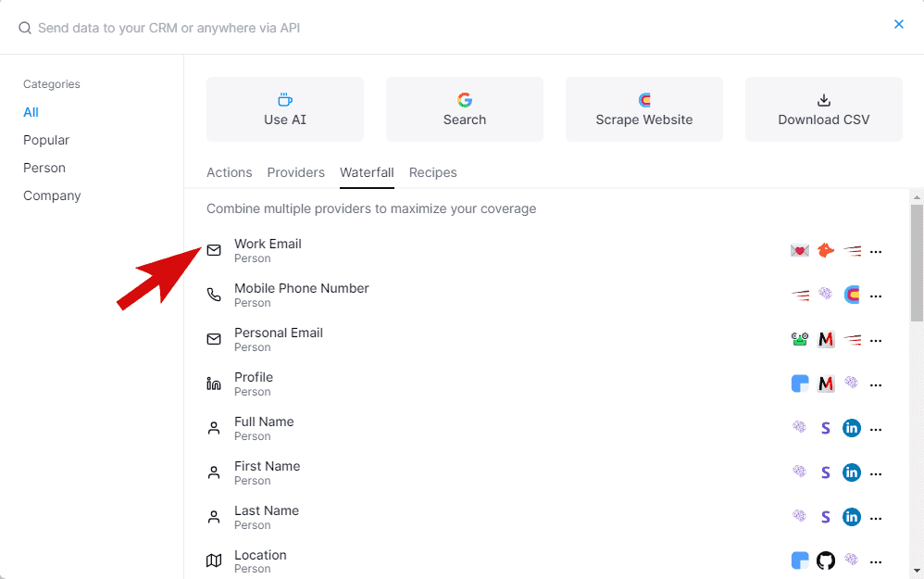Expand the three-dot menu for Personal Email
Image resolution: width=924 pixels, height=579 pixels.
click(876, 341)
